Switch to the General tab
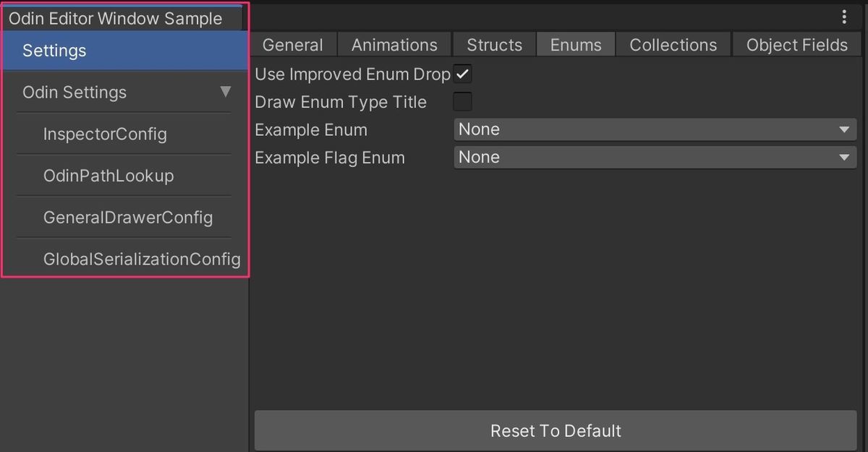The width and height of the screenshot is (868, 452). tap(293, 45)
